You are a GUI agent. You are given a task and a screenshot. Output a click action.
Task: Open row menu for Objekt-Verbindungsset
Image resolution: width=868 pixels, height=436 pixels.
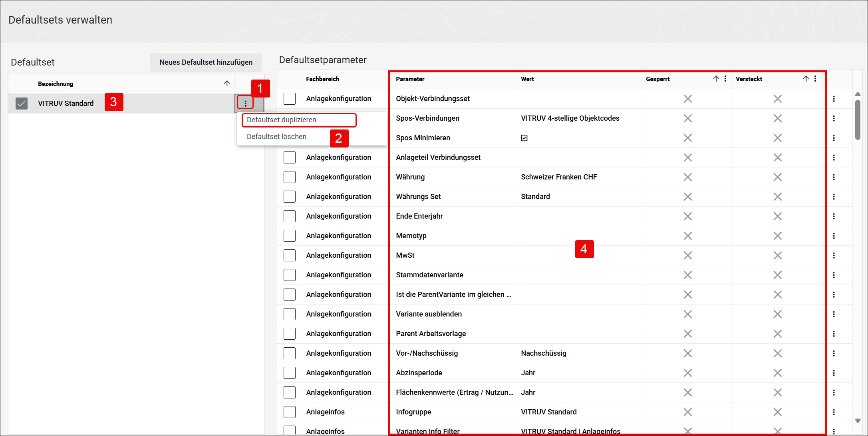[834, 99]
